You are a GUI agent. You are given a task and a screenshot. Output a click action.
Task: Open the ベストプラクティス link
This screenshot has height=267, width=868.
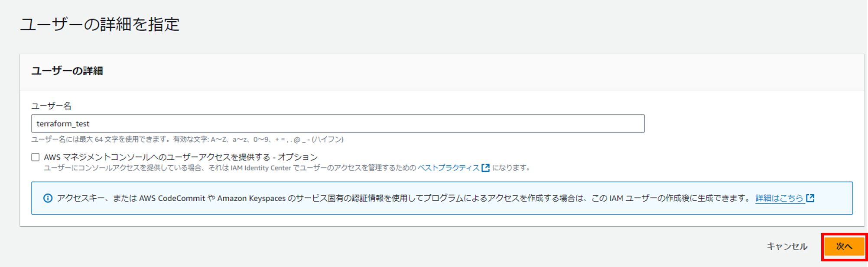click(x=448, y=168)
